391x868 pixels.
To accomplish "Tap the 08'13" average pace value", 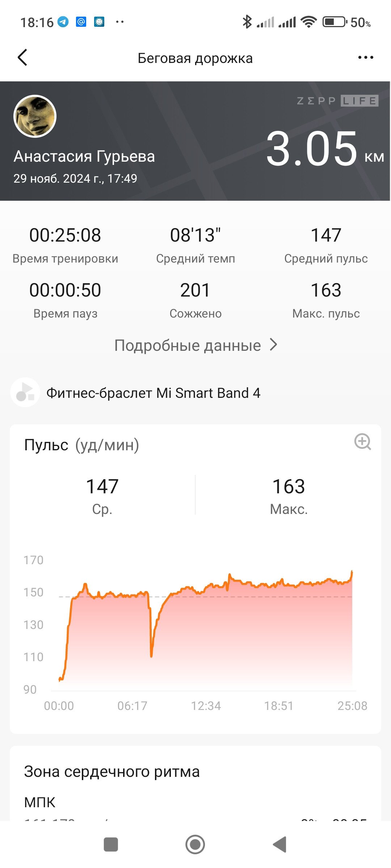I will click(195, 235).
